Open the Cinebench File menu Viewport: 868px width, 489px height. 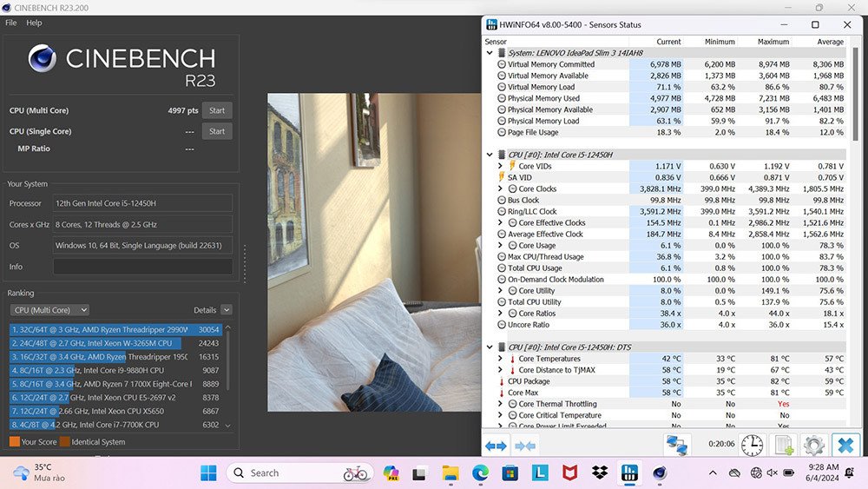click(11, 23)
